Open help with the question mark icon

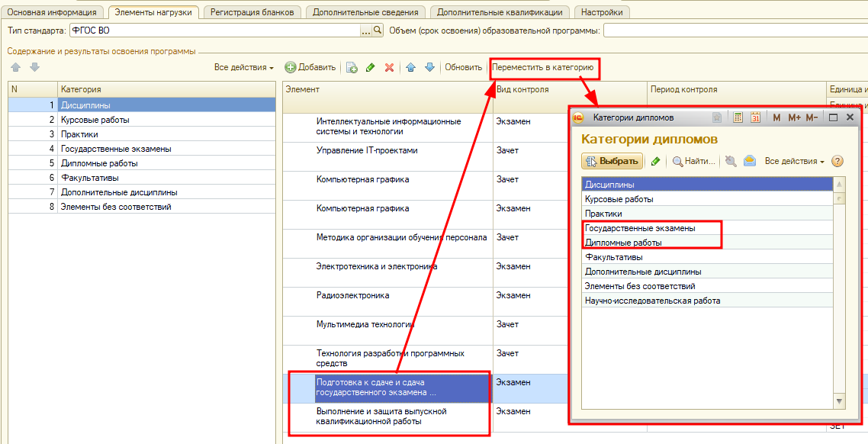[x=837, y=161]
